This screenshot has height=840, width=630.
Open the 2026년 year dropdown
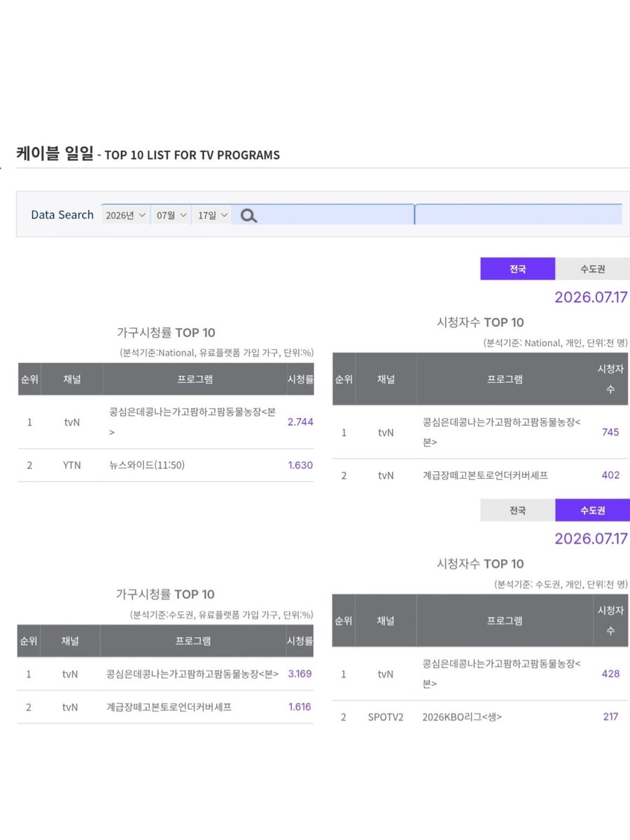point(125,216)
